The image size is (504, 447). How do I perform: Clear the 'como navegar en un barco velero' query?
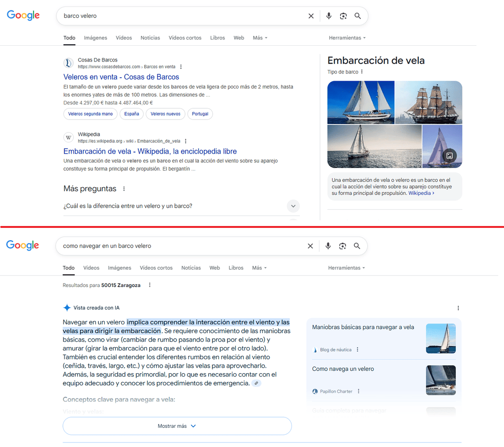[310, 246]
